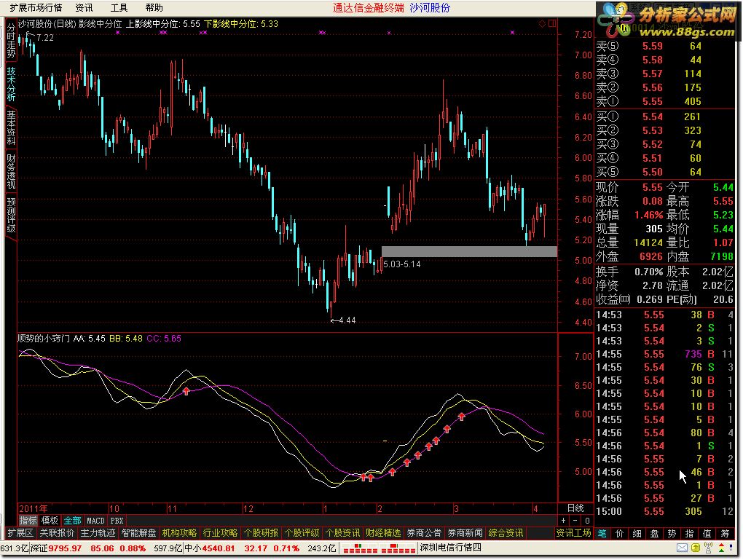This screenshot has width=743, height=560.
Task: Select the 细 tab in right panel
Action: (637, 534)
